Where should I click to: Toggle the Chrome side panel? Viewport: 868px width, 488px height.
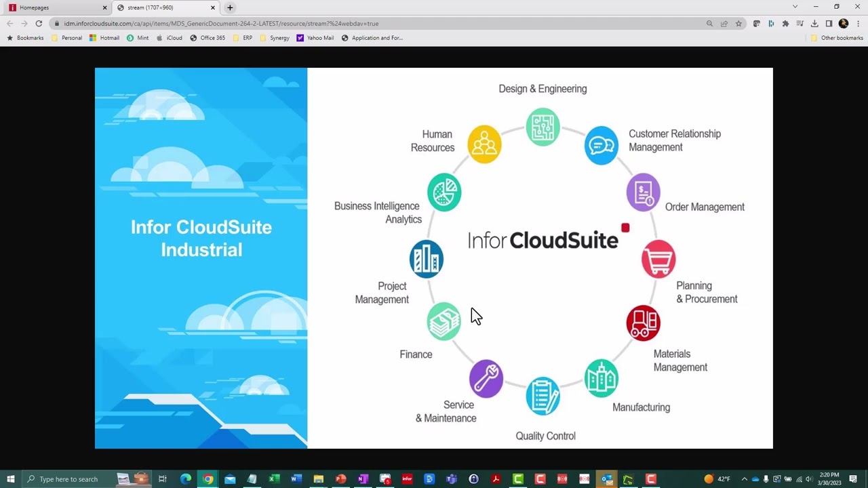(829, 23)
